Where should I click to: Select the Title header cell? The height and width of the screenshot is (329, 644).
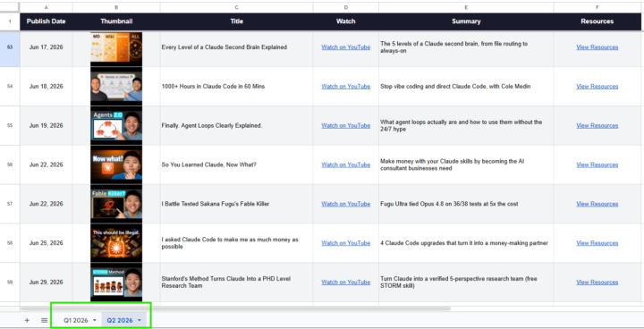[236, 21]
